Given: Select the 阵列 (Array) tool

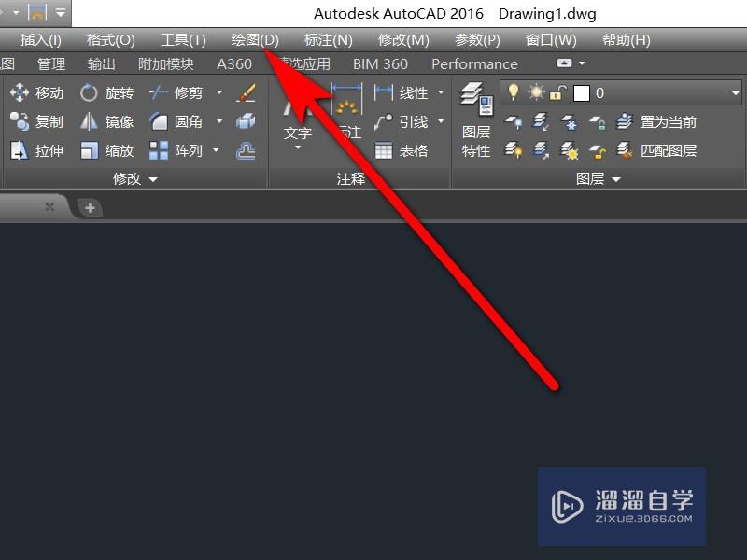Looking at the screenshot, I should pyautogui.click(x=176, y=151).
